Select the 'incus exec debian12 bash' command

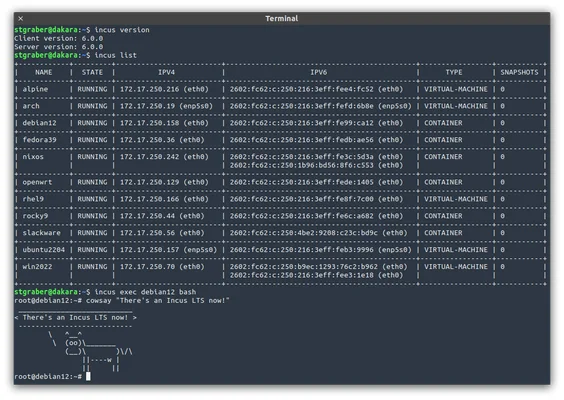click(145, 292)
